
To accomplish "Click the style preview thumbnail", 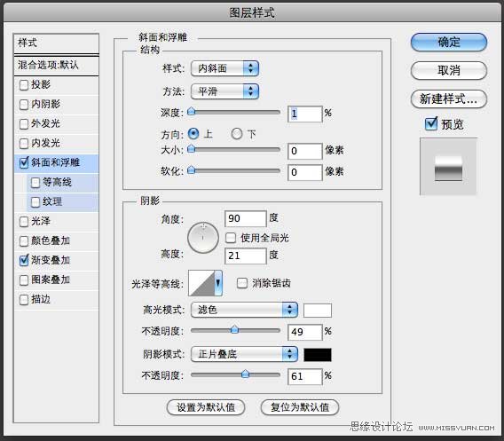I will pyautogui.click(x=448, y=167).
